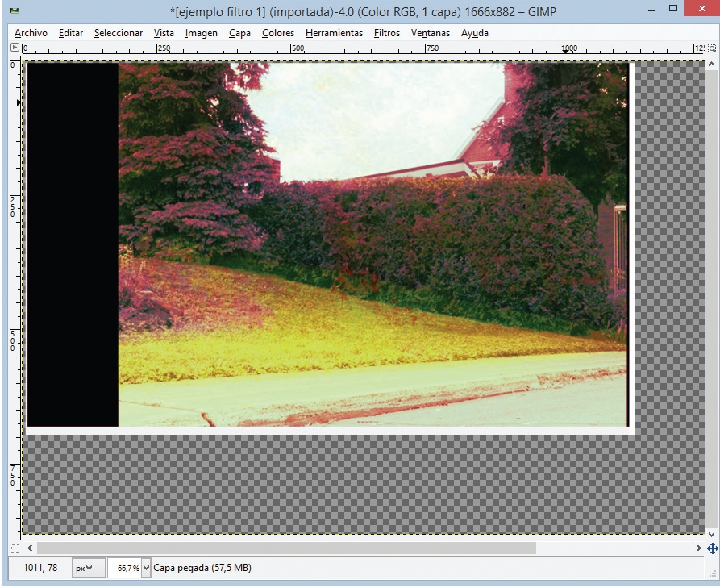Toggle zoom-on-resize icon at top right corner
This screenshot has height=588, width=720.
[712, 48]
